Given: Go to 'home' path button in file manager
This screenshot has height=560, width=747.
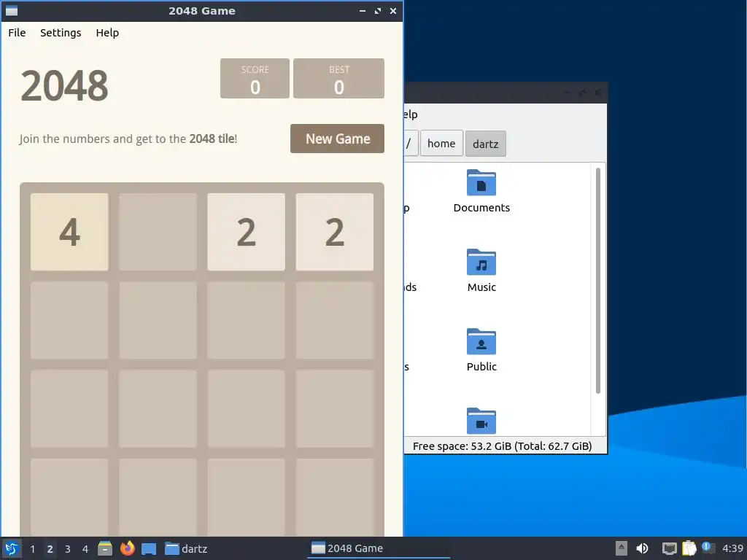Looking at the screenshot, I should point(441,144).
